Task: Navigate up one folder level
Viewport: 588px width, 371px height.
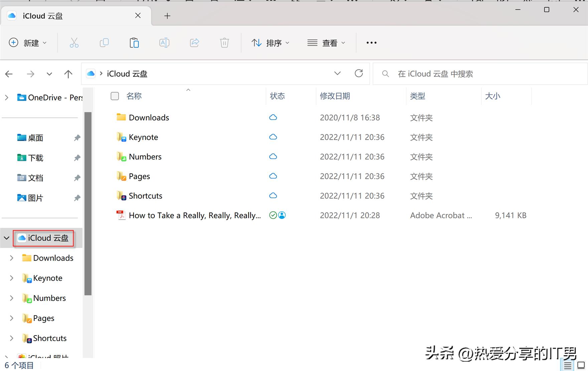Action: [68, 74]
